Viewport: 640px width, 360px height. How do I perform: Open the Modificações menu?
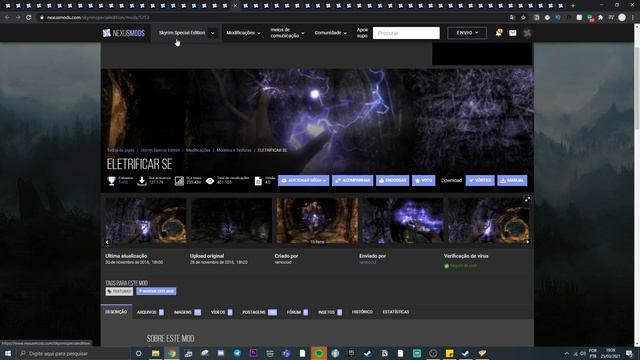(243, 33)
